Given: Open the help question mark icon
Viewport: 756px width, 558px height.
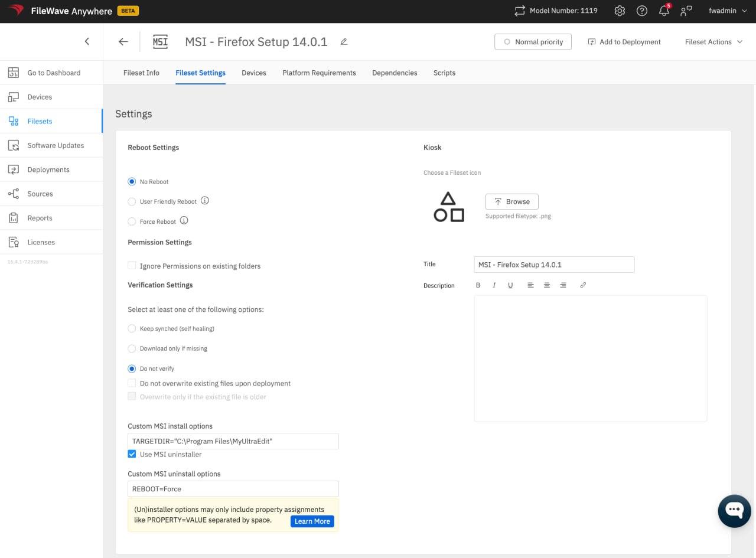Looking at the screenshot, I should pyautogui.click(x=642, y=11).
